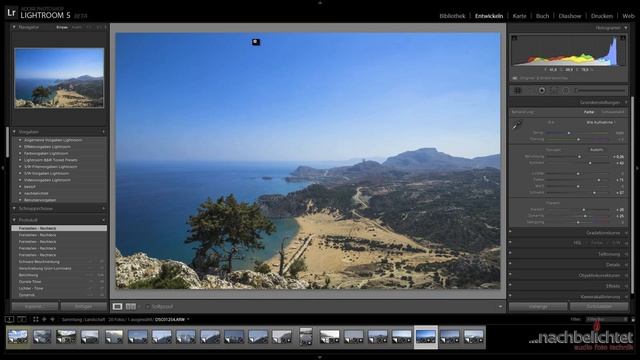The height and width of the screenshot is (360, 640).
Task: Click the radial filter pin on the photo
Action: (x=256, y=42)
